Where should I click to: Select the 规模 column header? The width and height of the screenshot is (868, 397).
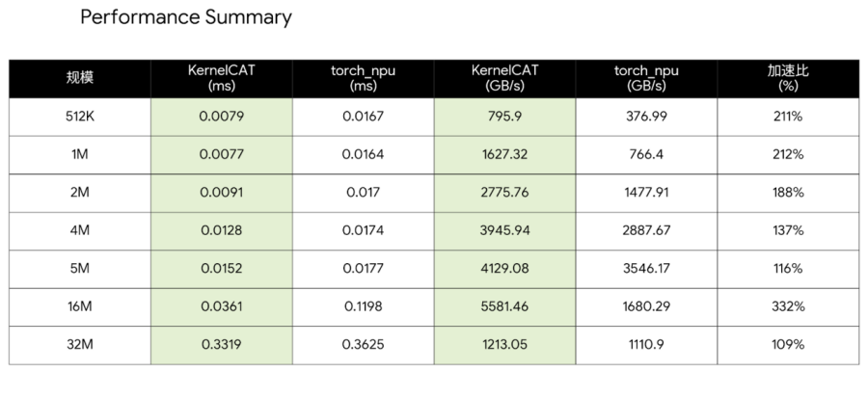point(80,79)
